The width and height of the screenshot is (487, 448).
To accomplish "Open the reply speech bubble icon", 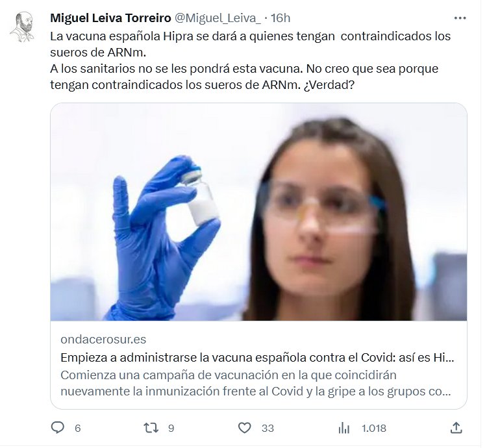I will pos(57,427).
